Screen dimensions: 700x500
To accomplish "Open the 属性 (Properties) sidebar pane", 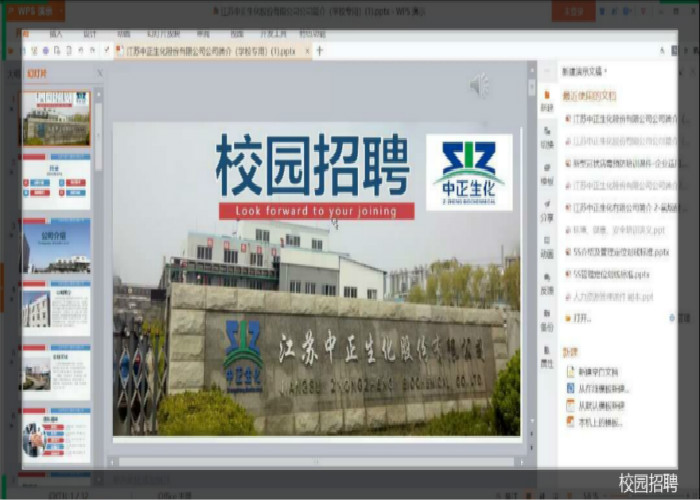I will (547, 357).
